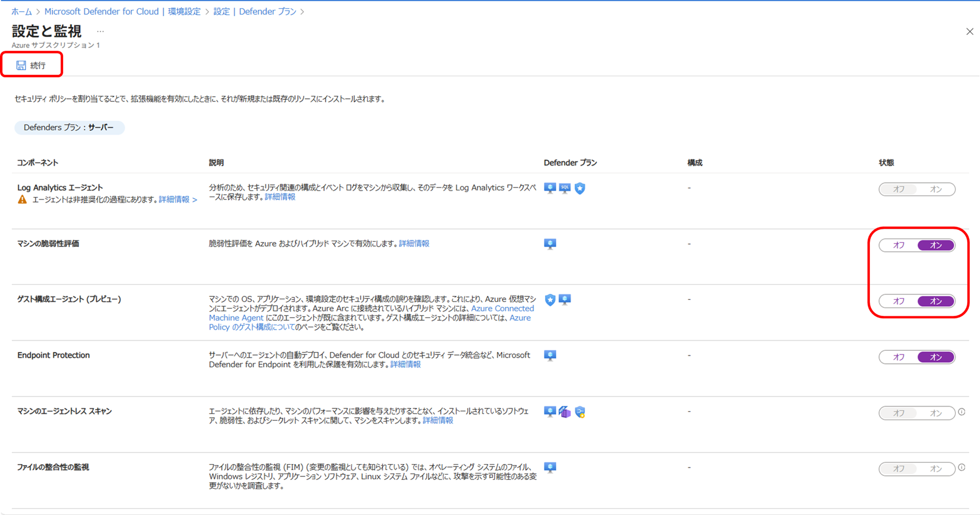Open 詳細情報 link for エージェントレス スキャン
The width and height of the screenshot is (980, 515).
[x=438, y=420]
